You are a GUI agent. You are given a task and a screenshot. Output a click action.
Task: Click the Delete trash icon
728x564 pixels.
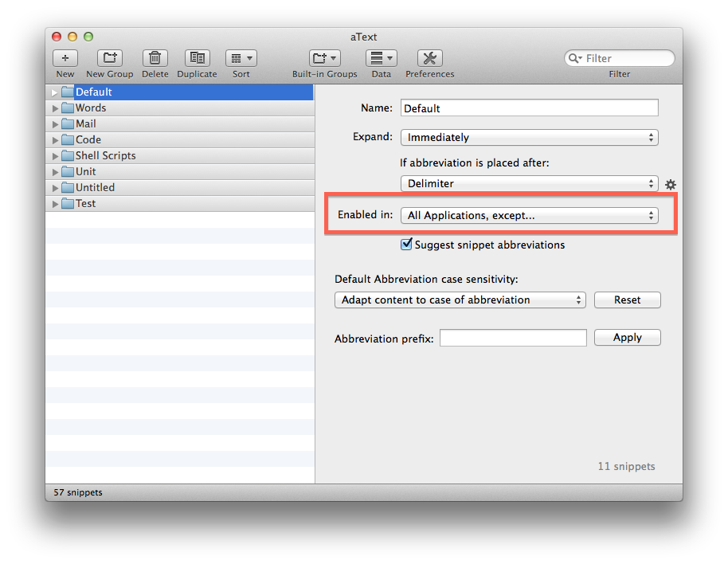[155, 58]
